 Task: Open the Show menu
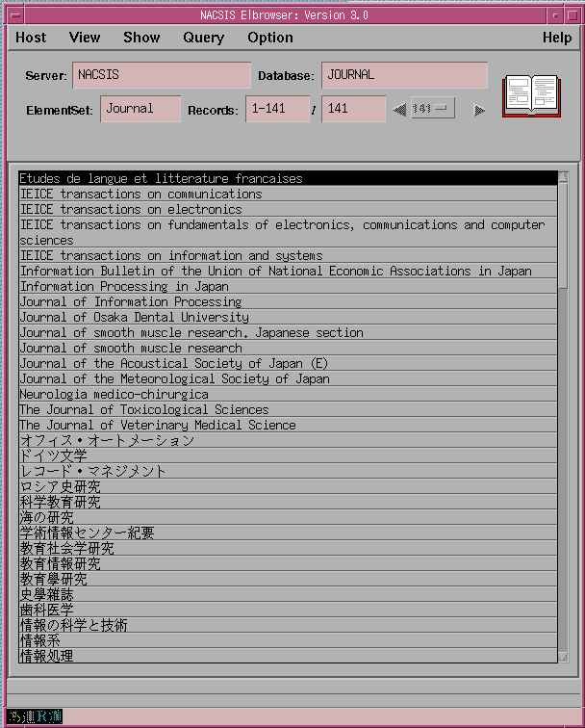point(141,38)
